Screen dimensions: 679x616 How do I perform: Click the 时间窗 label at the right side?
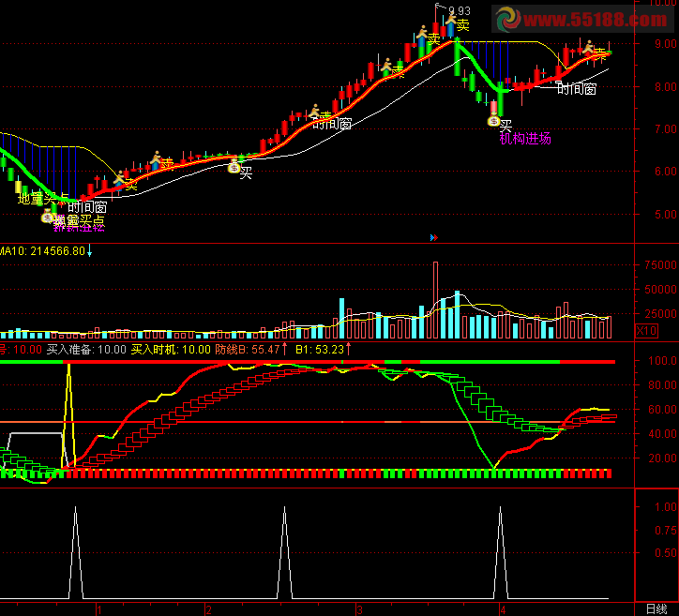(577, 89)
